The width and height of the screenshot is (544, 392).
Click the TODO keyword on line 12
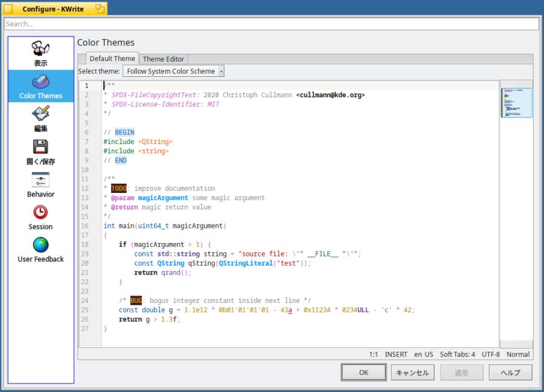coord(119,188)
